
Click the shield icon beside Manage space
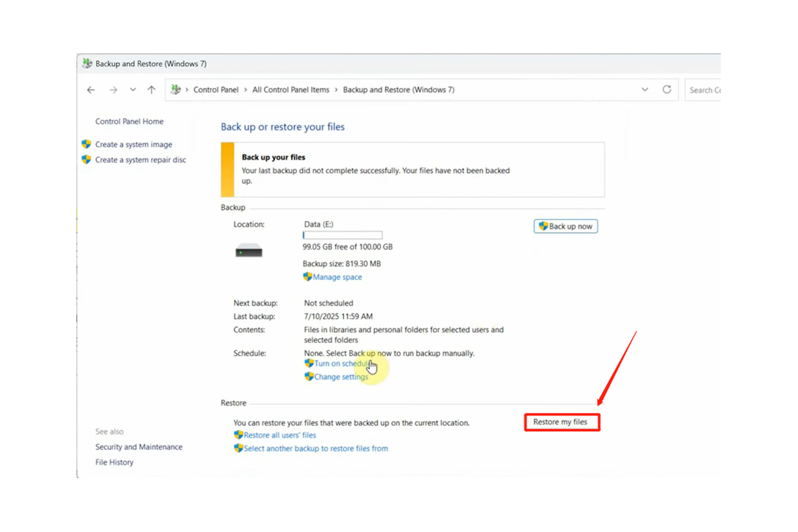pos(307,277)
